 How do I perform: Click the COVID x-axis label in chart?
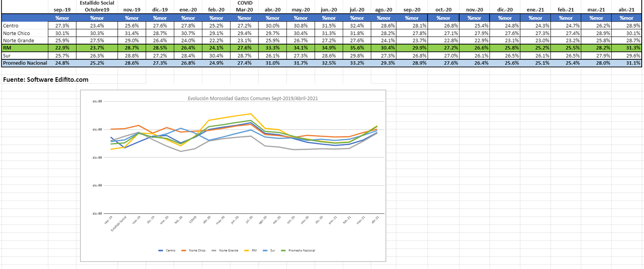click(193, 219)
